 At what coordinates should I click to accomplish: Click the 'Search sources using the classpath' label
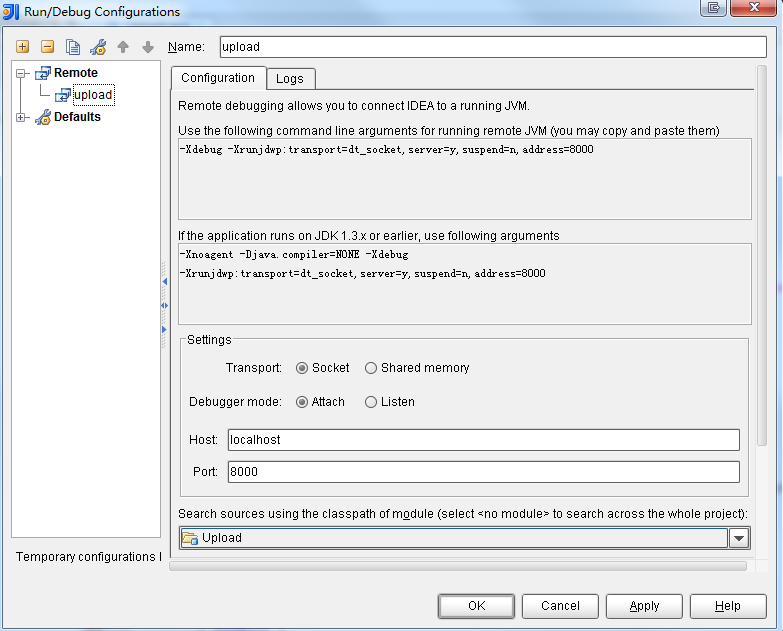point(463,514)
